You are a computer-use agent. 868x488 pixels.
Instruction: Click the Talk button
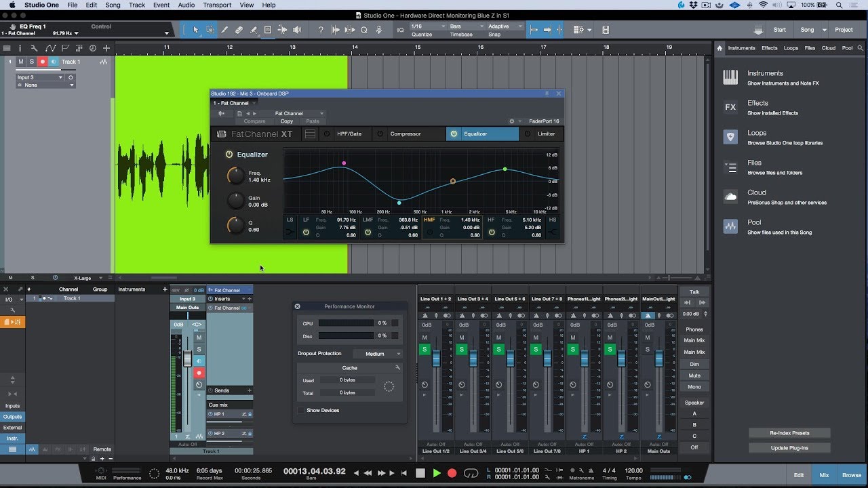coord(694,292)
